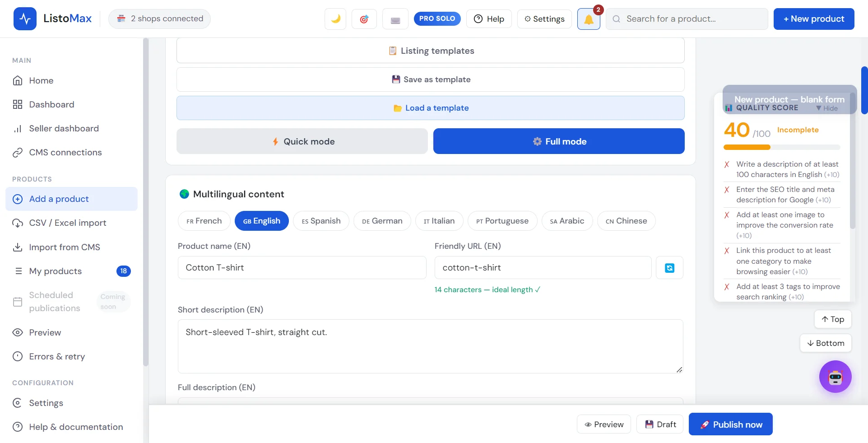Click the 2 shops connected pill

(x=159, y=19)
